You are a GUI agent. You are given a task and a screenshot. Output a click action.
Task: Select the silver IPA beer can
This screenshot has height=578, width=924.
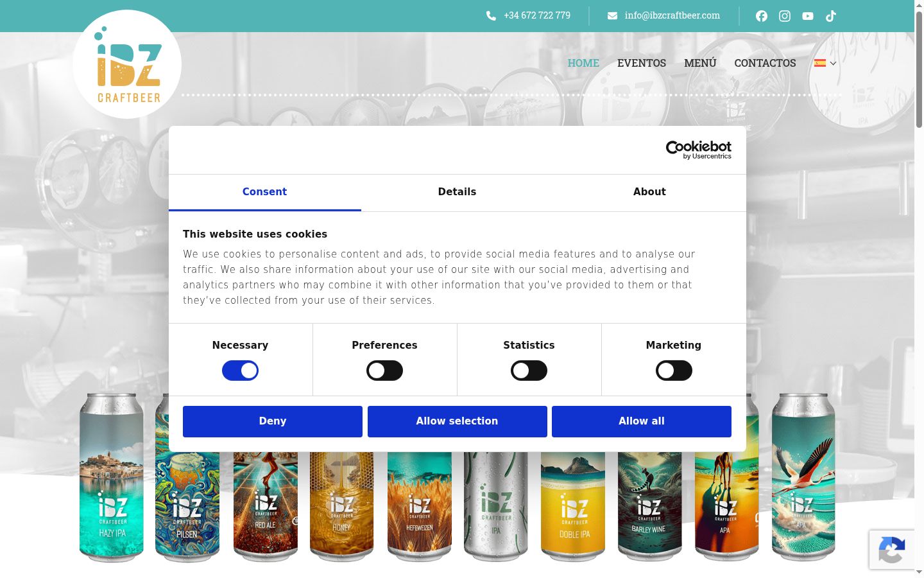(496, 506)
